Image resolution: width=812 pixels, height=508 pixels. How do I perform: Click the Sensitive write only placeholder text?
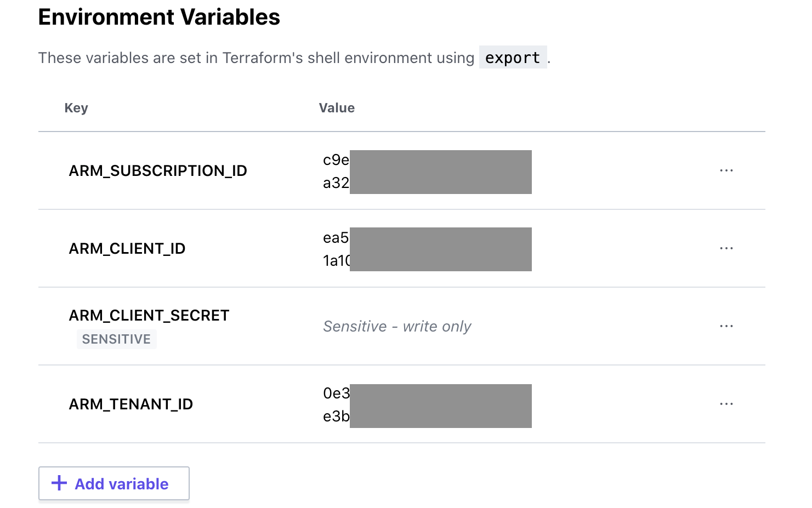pos(397,326)
